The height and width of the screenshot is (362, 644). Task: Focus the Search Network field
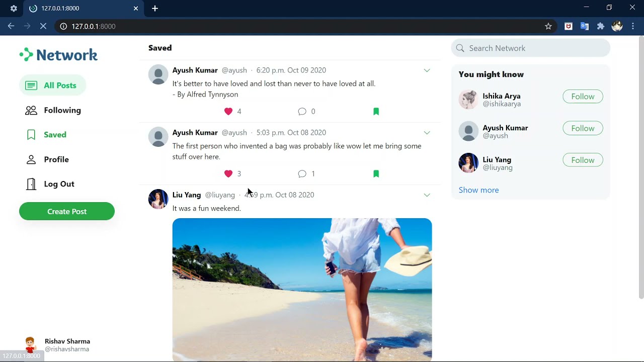531,48
